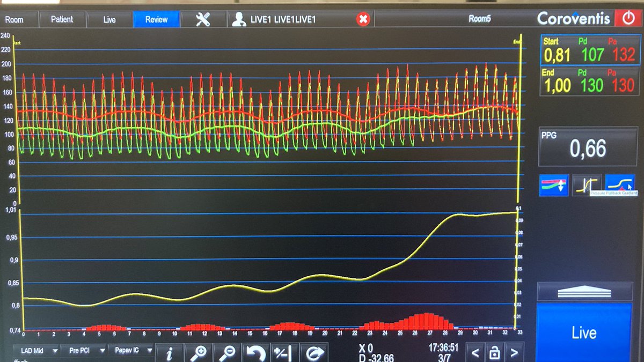Open the Patient tab
Screen dimensions: 644x362
point(62,19)
